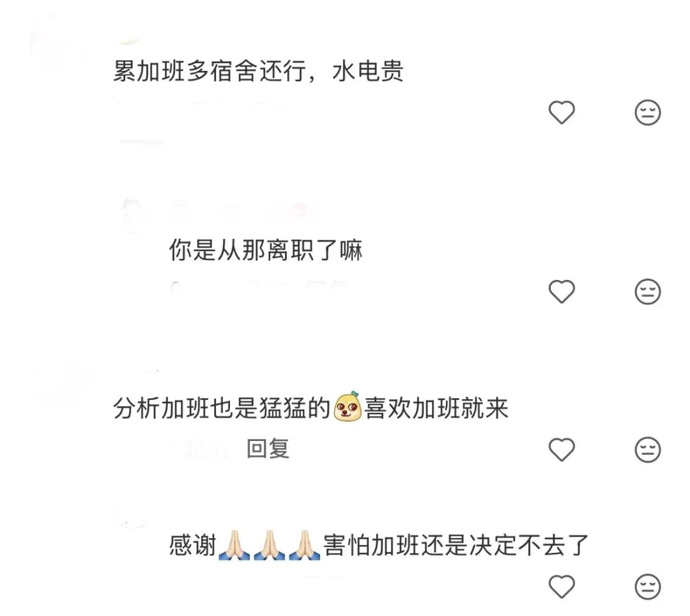Like the comment about 水电贵
Image resolution: width=690 pixels, height=616 pixels.
click(x=562, y=112)
